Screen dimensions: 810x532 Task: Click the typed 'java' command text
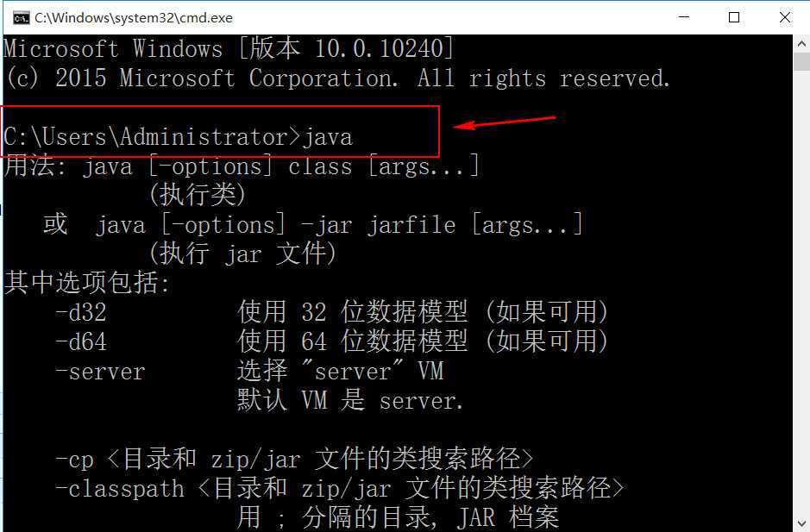pyautogui.click(x=328, y=137)
